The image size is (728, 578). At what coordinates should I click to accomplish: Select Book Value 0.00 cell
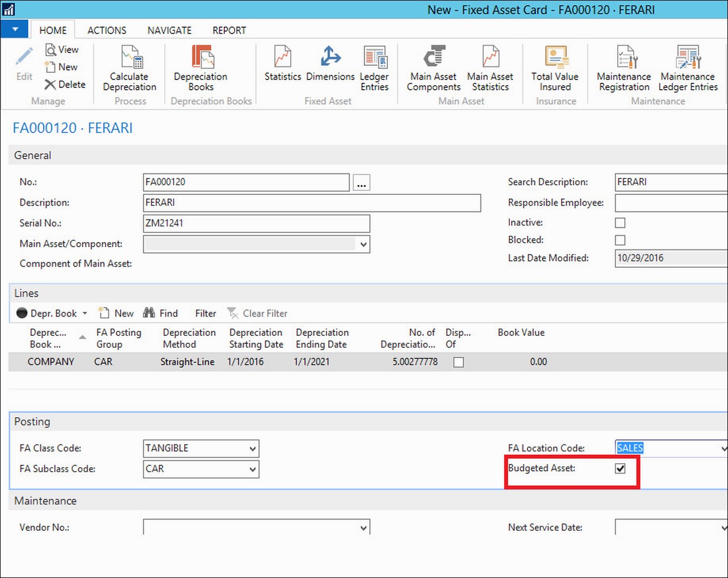coord(538,362)
